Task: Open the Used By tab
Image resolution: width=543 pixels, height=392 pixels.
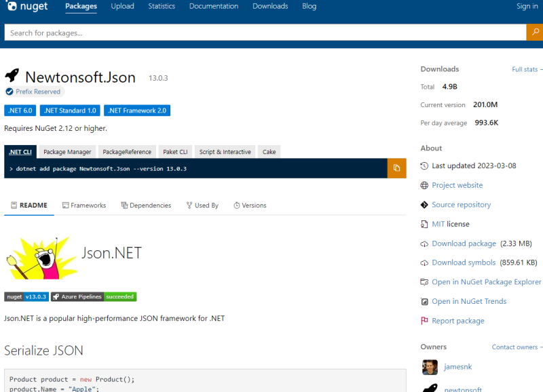Action: pos(202,205)
